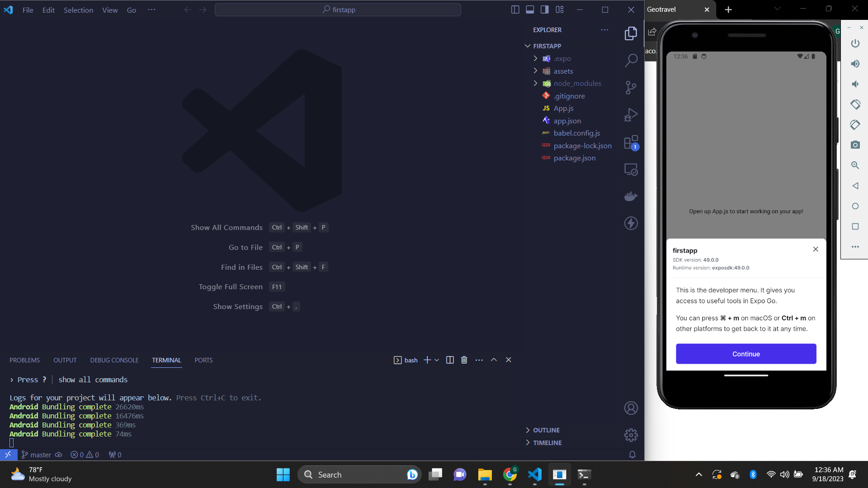Open the Extensions view with update badge

(631, 143)
